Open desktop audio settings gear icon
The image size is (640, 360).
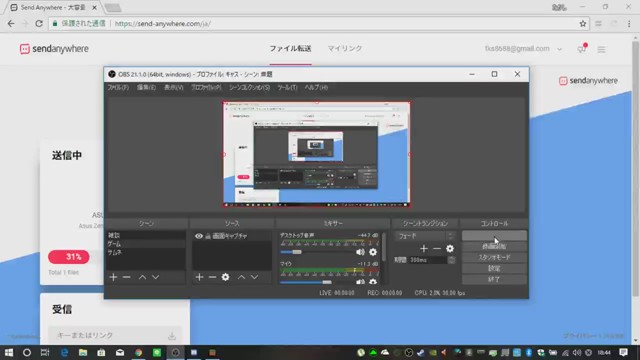373,252
